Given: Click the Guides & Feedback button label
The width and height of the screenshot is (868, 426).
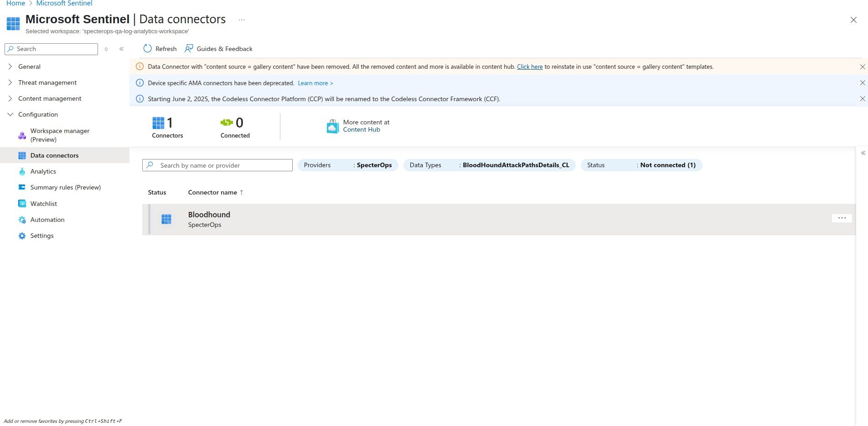Looking at the screenshot, I should point(225,49).
